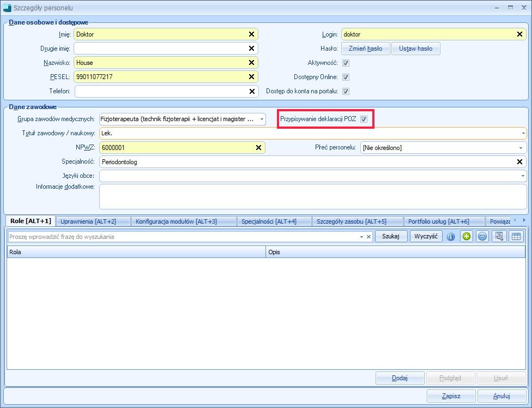Open the grid search settings icon

499,236
